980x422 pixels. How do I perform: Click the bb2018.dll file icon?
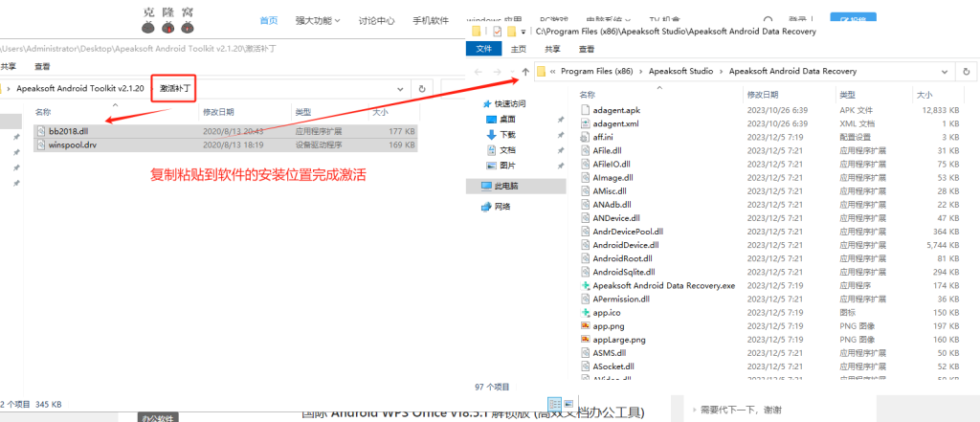[x=41, y=131]
